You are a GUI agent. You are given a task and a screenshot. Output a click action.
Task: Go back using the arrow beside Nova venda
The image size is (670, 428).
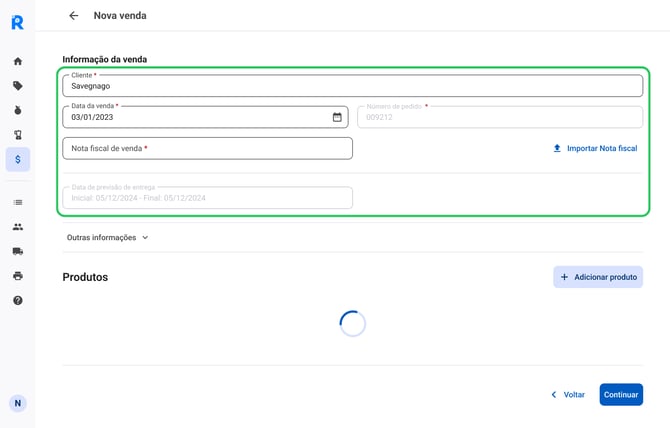tap(73, 16)
